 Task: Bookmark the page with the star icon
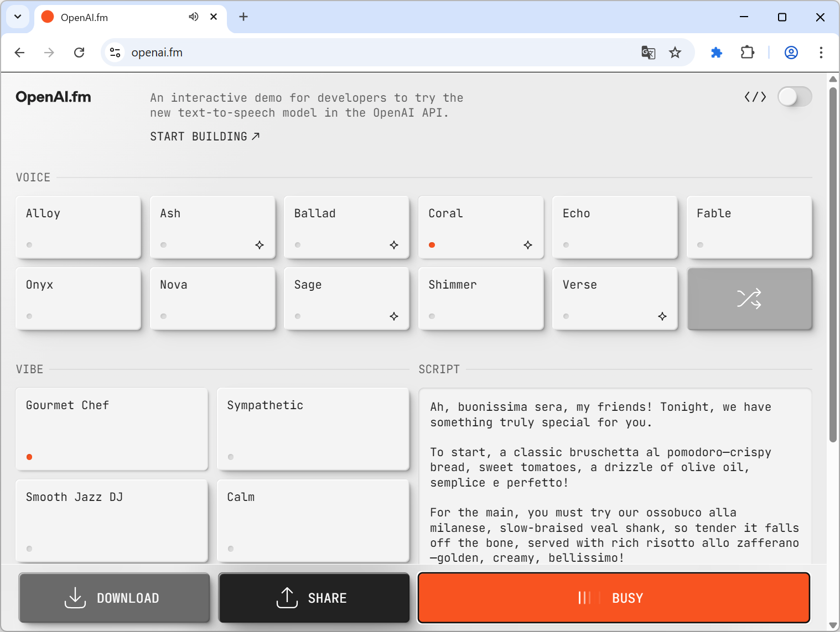click(x=675, y=53)
